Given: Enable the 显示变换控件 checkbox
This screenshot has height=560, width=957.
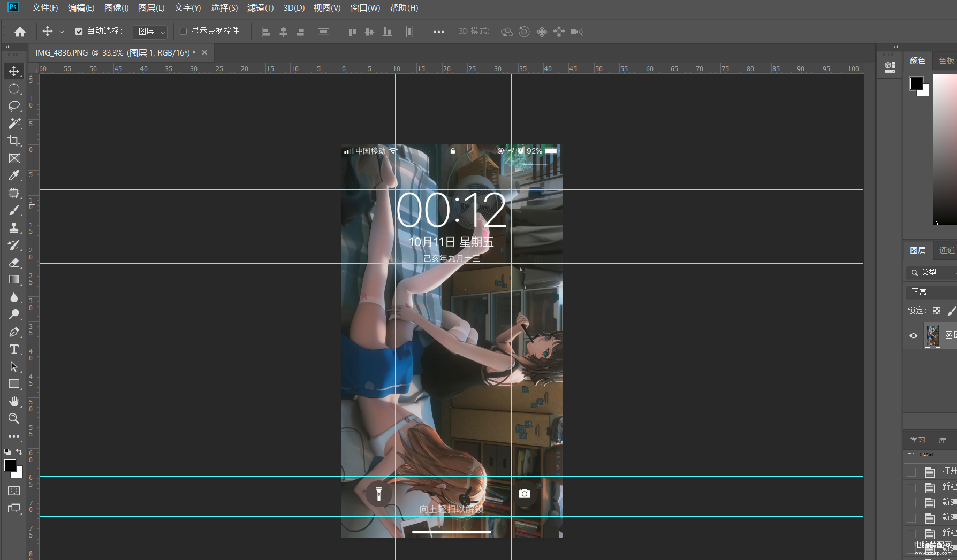Looking at the screenshot, I should coord(183,32).
